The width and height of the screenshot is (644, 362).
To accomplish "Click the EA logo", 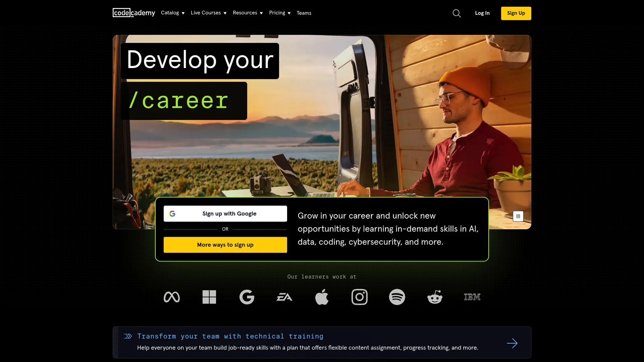I will pyautogui.click(x=284, y=297).
